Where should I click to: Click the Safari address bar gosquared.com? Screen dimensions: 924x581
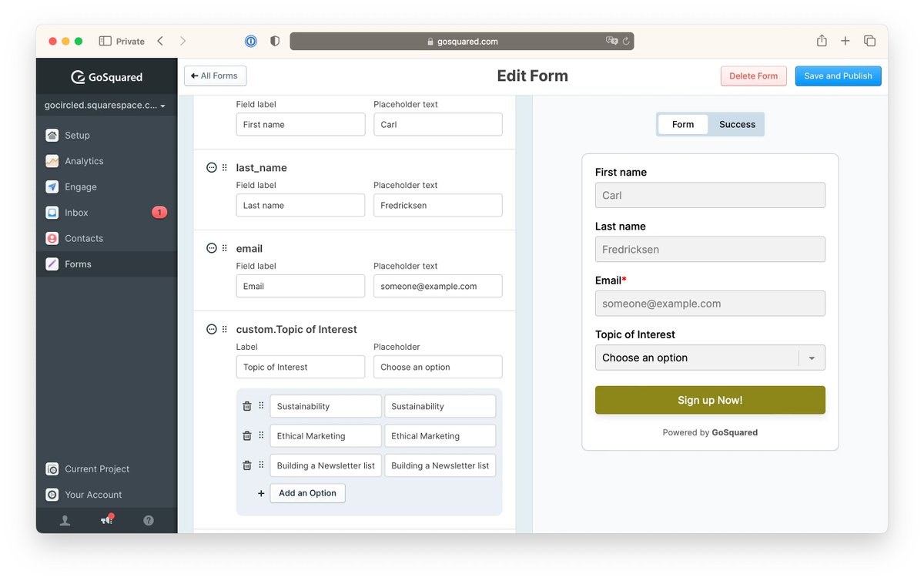coord(462,42)
